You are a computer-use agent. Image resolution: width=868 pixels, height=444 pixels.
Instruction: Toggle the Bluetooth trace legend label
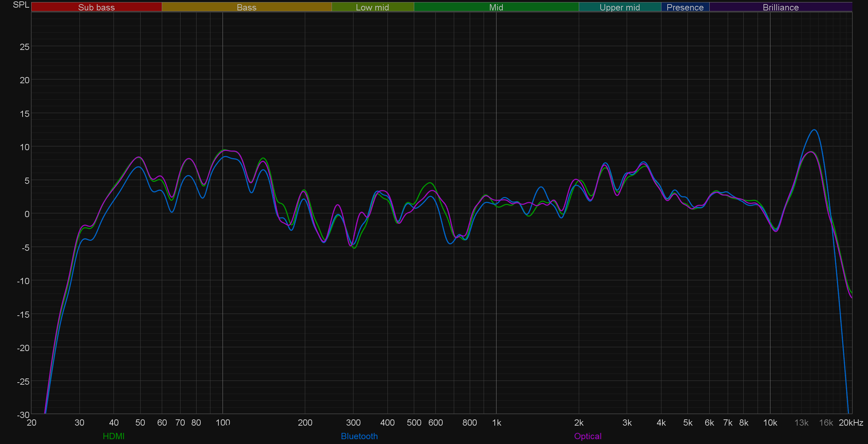click(x=359, y=436)
